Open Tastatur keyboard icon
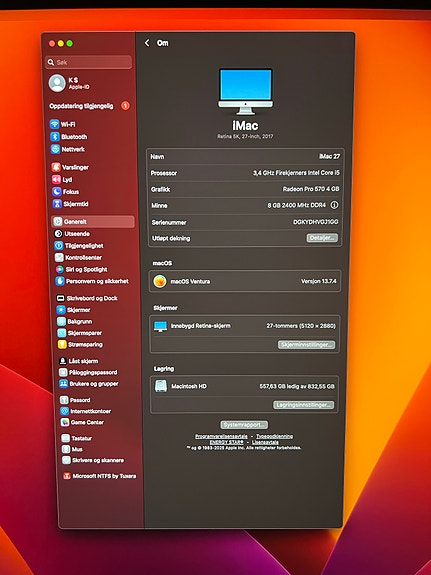The image size is (431, 575). point(66,438)
